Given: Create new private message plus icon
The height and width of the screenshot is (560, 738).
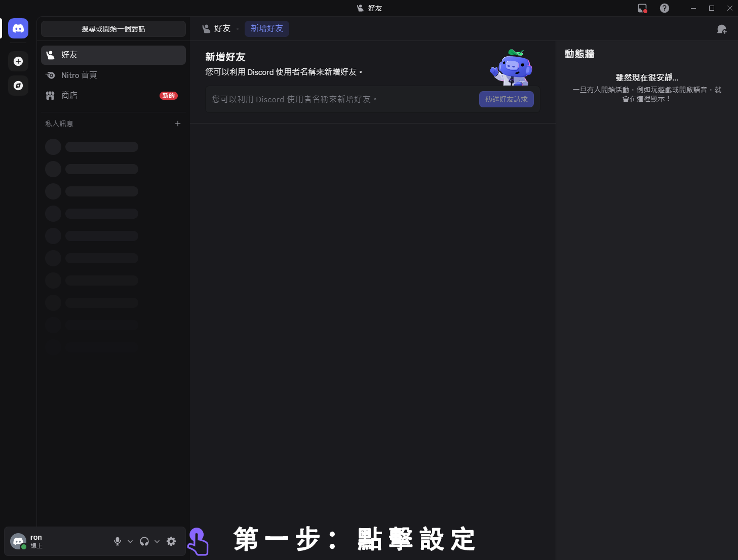Looking at the screenshot, I should 178,124.
